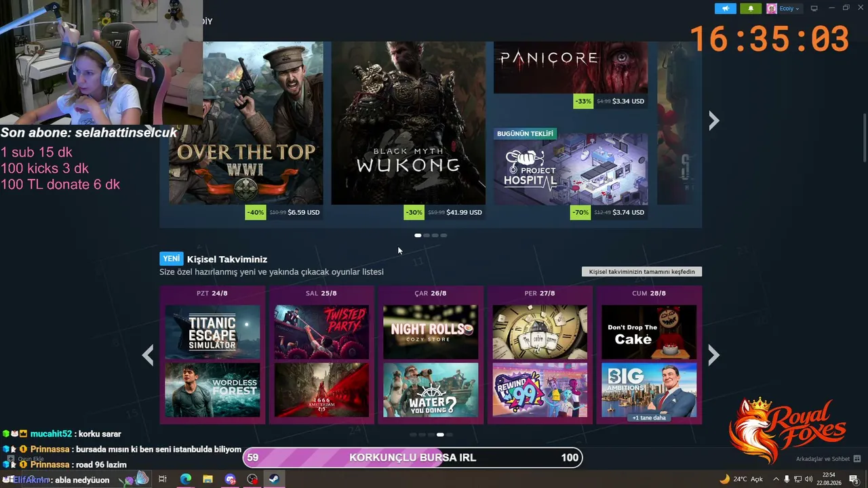Open Big Ambitions game tile

649,388
